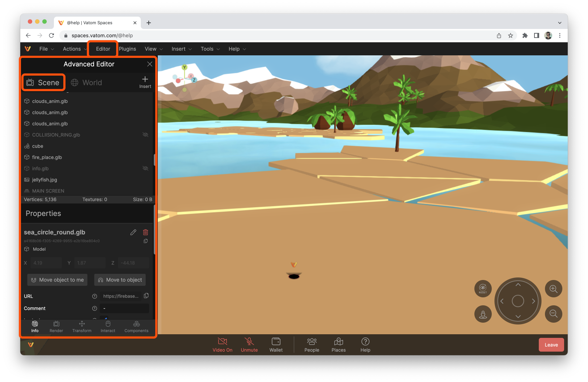
Task: Open the Help icon in bottom bar
Action: tap(365, 345)
